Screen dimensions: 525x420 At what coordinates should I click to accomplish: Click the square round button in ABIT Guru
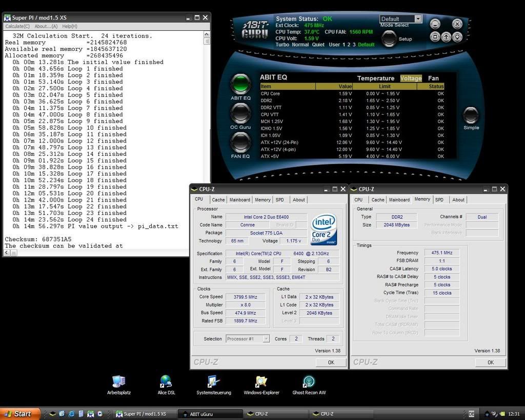435,36
